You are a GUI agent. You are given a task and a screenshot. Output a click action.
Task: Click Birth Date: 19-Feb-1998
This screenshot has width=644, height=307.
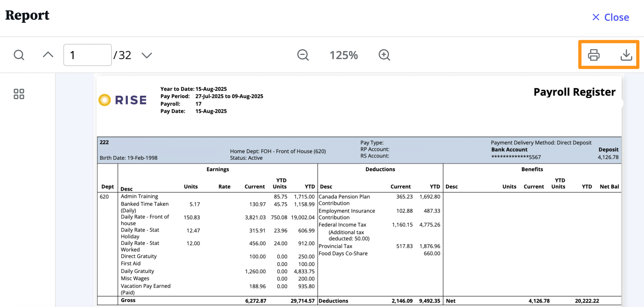pyautogui.click(x=129, y=158)
